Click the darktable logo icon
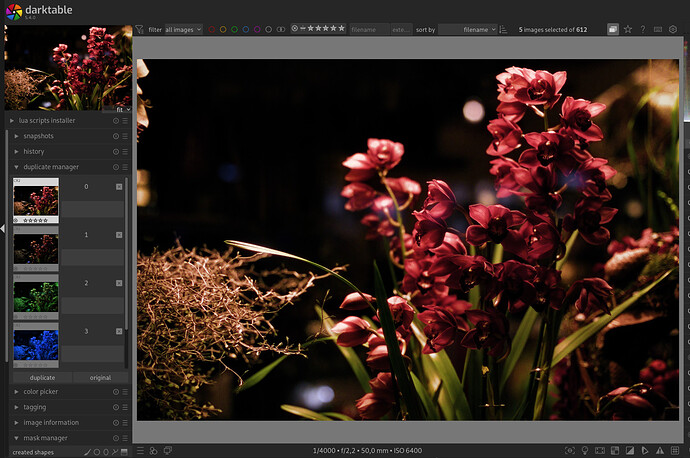Viewport: 690px width, 458px height. (x=14, y=12)
